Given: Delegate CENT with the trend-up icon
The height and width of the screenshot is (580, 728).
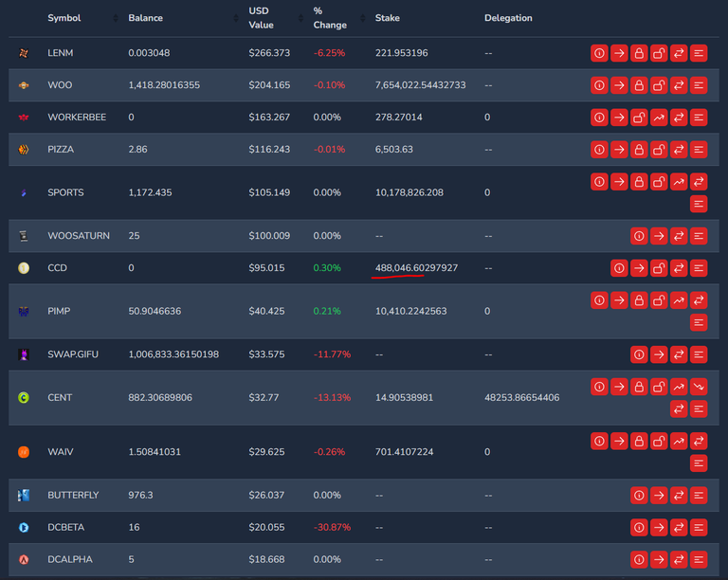Looking at the screenshot, I should point(679,387).
